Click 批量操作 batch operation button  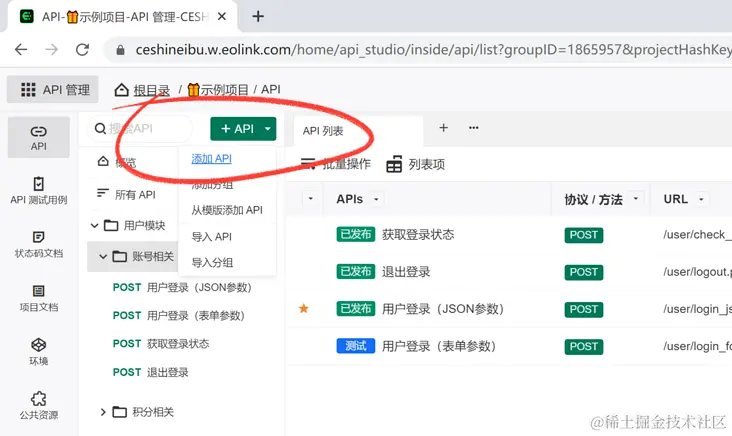335,164
